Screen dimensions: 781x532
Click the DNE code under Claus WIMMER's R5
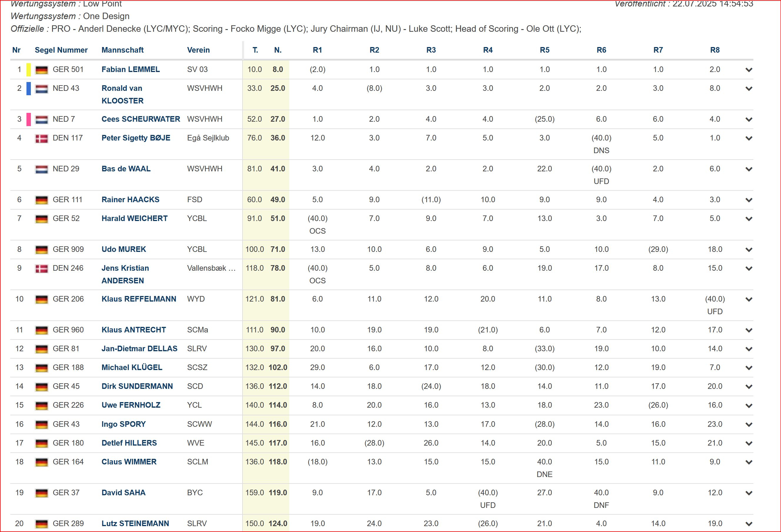[544, 474]
